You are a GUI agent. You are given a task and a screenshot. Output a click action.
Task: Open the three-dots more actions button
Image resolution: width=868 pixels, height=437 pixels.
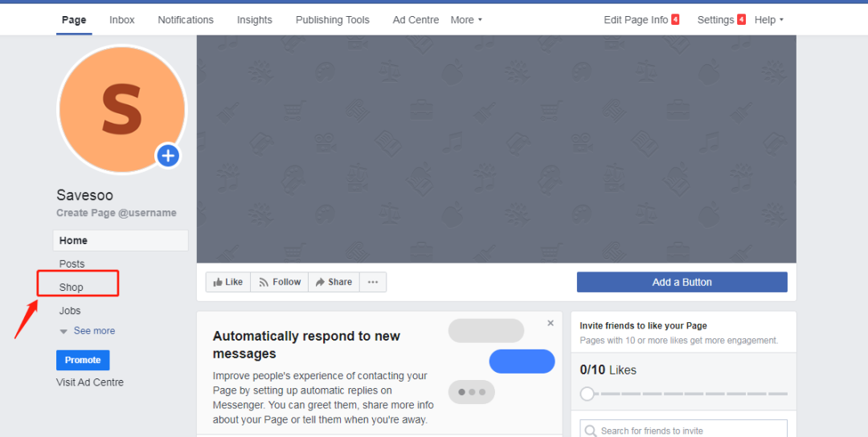373,282
